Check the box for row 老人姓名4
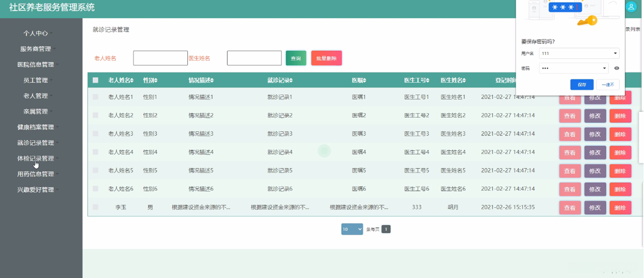Screen dimensions: 644x278 point(95,152)
